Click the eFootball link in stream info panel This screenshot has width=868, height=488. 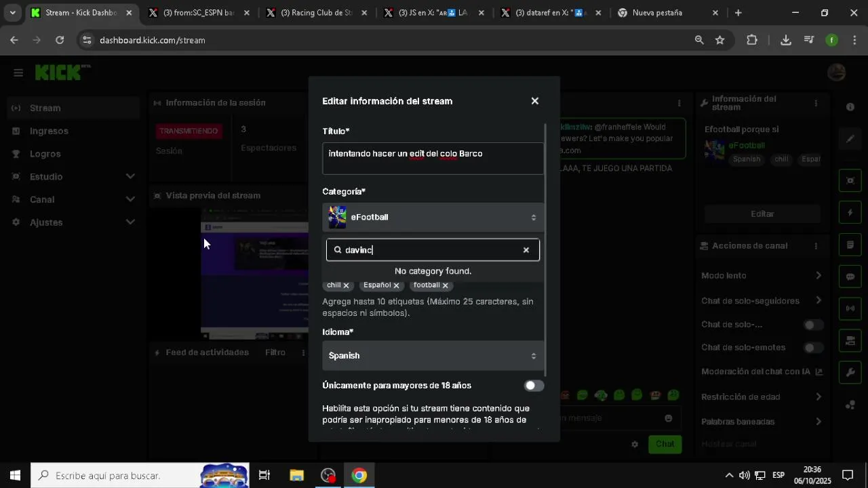[747, 146]
